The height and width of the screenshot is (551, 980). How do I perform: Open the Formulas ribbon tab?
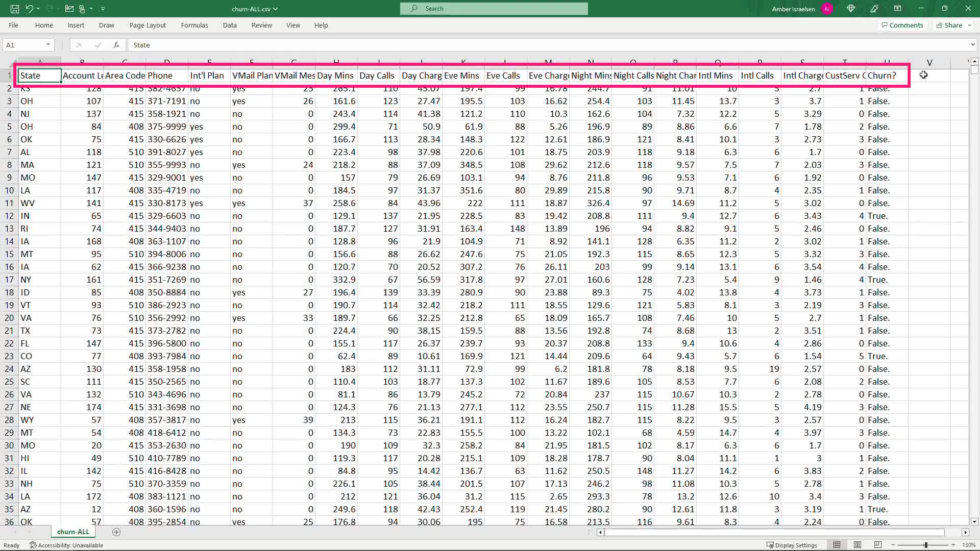pyautogui.click(x=194, y=25)
